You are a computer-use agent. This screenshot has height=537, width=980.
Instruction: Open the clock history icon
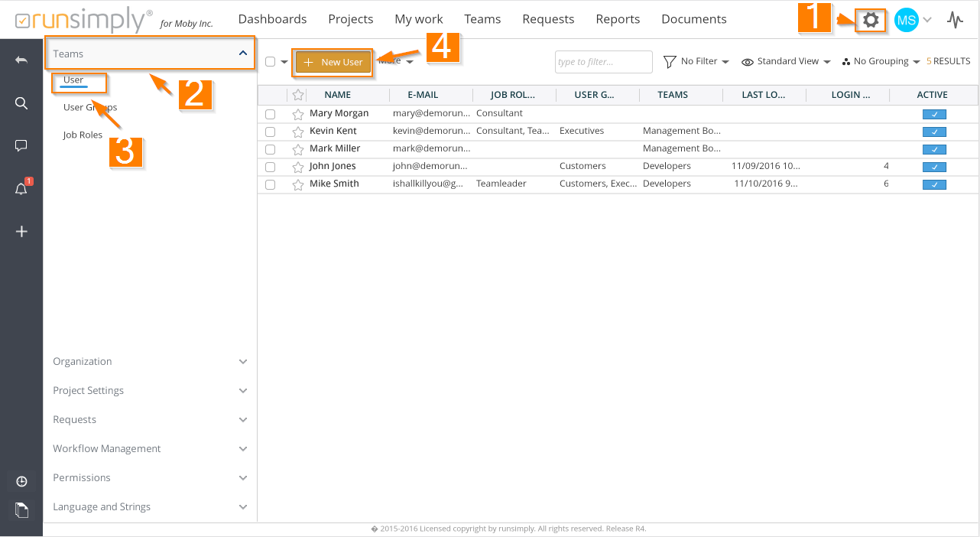(21, 481)
